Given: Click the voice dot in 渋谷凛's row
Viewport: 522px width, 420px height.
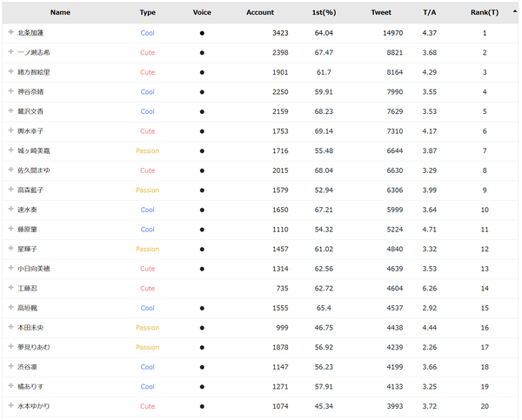Looking at the screenshot, I should [202, 367].
